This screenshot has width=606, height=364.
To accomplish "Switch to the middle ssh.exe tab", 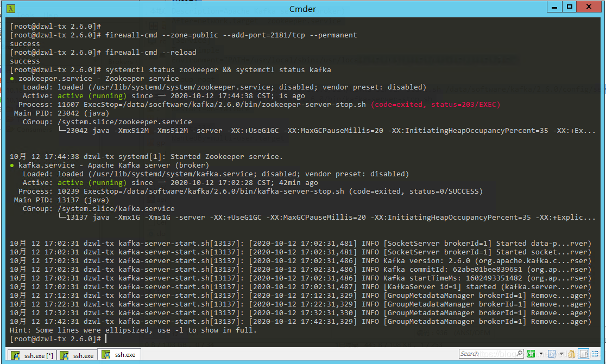I will [77, 355].
